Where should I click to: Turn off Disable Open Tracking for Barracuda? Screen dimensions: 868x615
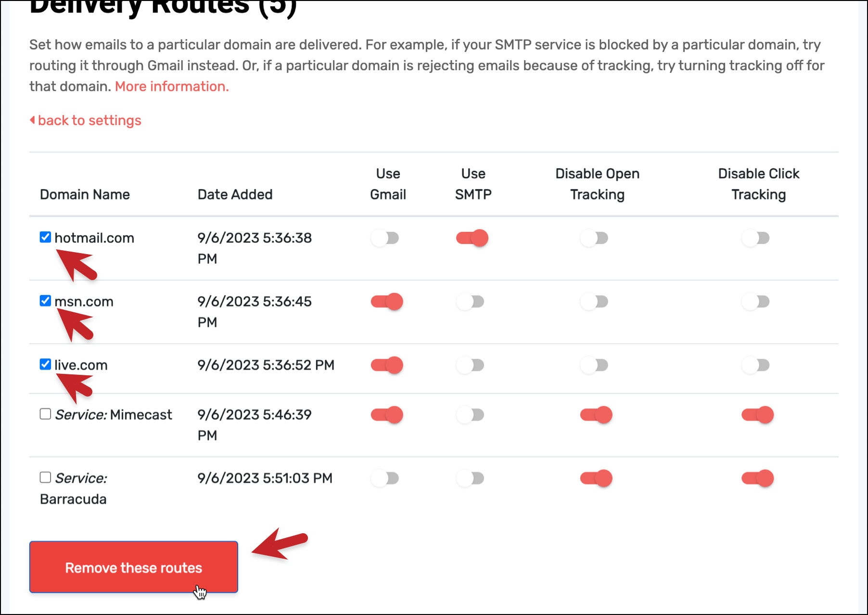(x=596, y=478)
